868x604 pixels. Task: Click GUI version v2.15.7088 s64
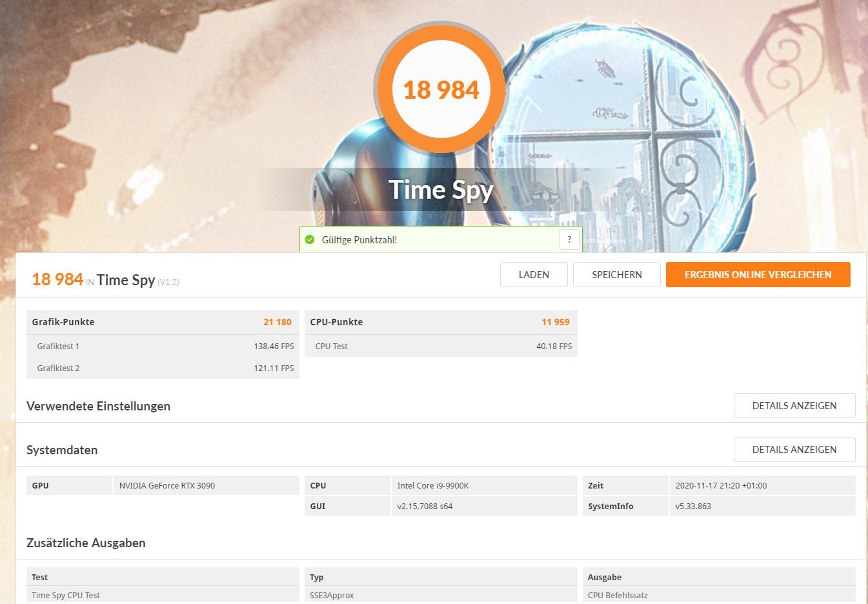(x=484, y=506)
